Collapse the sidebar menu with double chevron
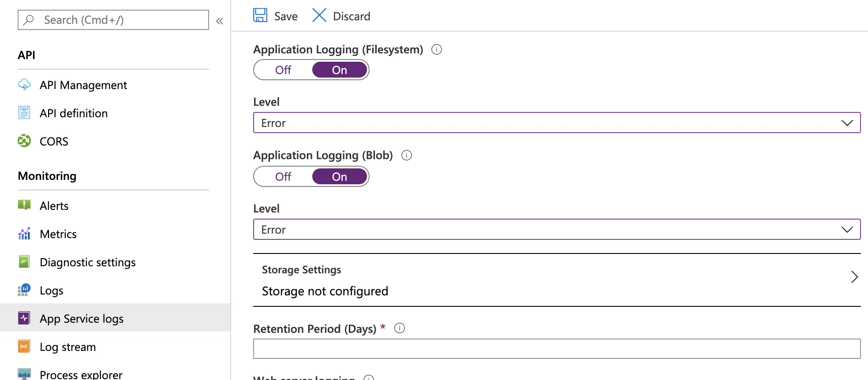 [x=220, y=21]
